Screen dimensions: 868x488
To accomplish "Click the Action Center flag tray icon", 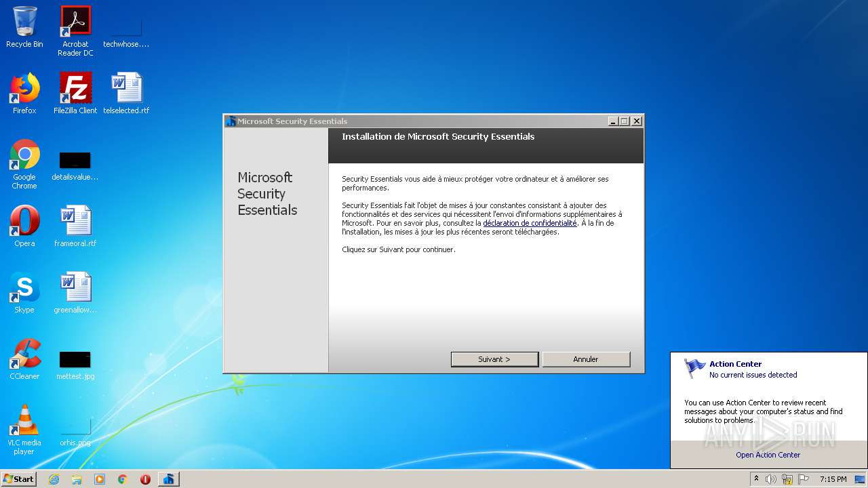I will [804, 479].
